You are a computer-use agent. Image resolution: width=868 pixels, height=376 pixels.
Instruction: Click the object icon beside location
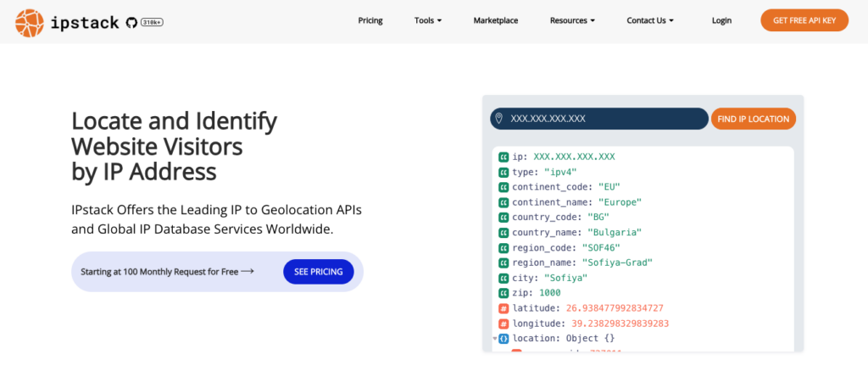pos(504,339)
